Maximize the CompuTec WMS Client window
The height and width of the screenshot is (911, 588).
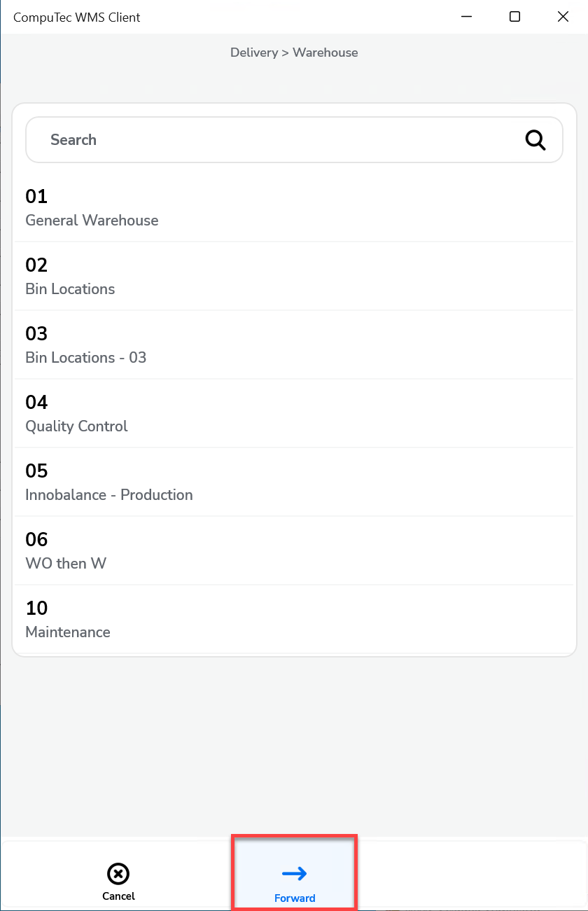click(x=514, y=17)
